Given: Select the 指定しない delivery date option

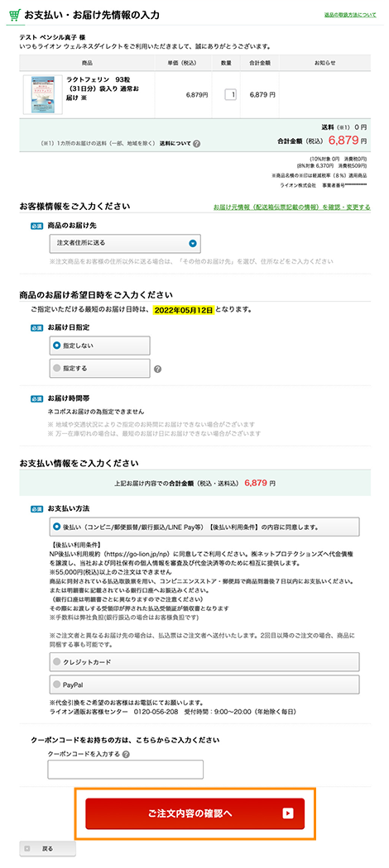Looking at the screenshot, I should tap(100, 346).
